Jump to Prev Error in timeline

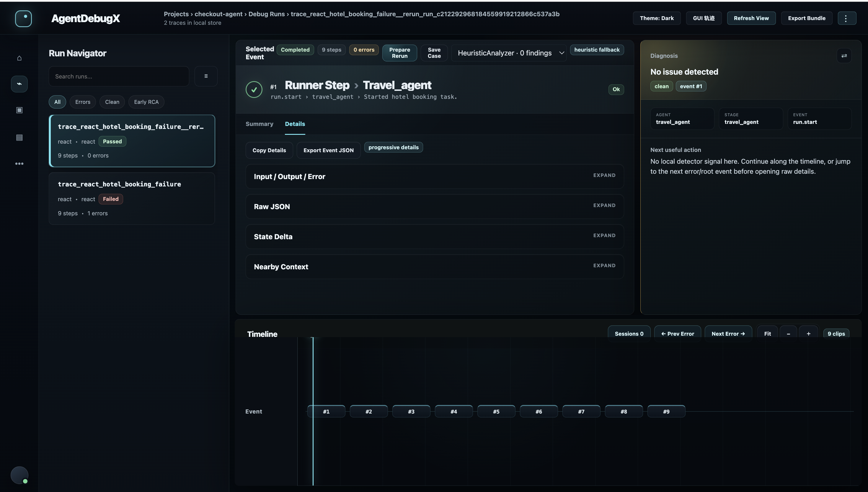[x=677, y=334]
